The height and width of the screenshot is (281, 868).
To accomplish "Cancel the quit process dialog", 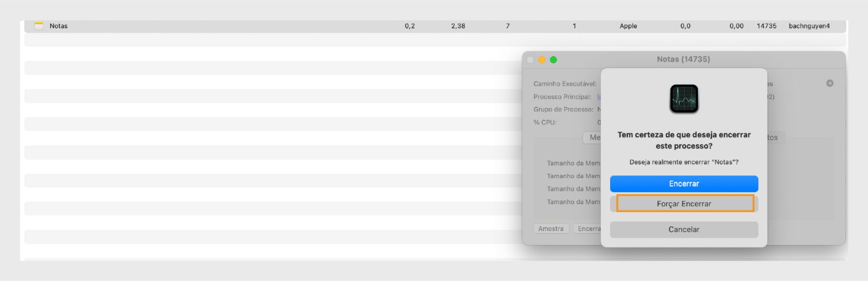I will tap(684, 229).
